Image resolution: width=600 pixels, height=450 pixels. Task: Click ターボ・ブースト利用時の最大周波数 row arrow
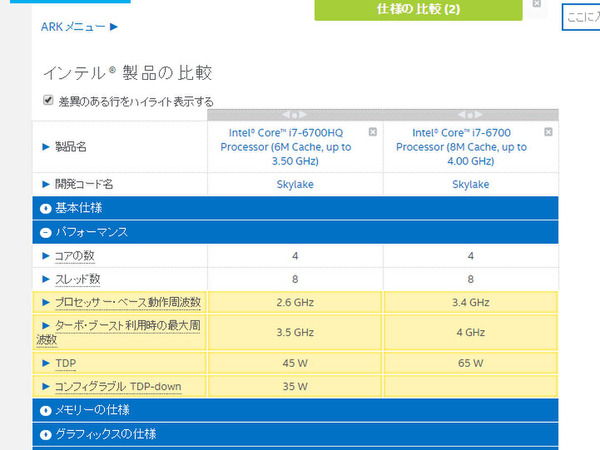click(46, 326)
